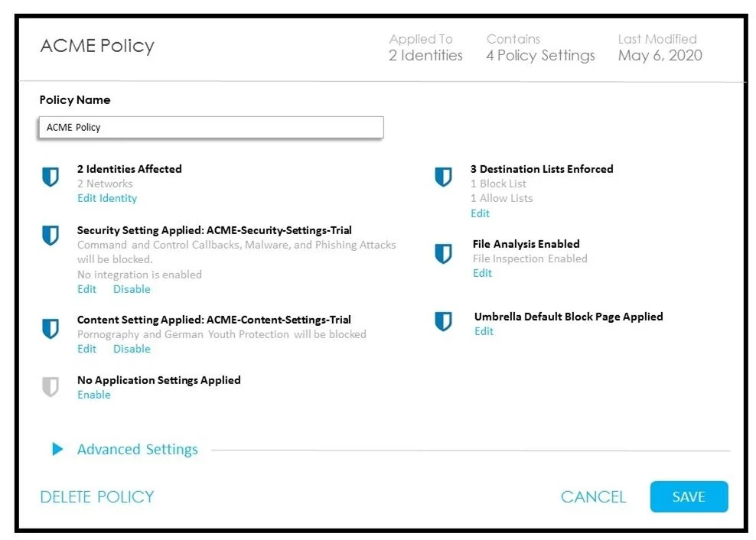Expand Advanced Settings using the triangle arrow
The height and width of the screenshot is (540, 756).
[x=57, y=449]
